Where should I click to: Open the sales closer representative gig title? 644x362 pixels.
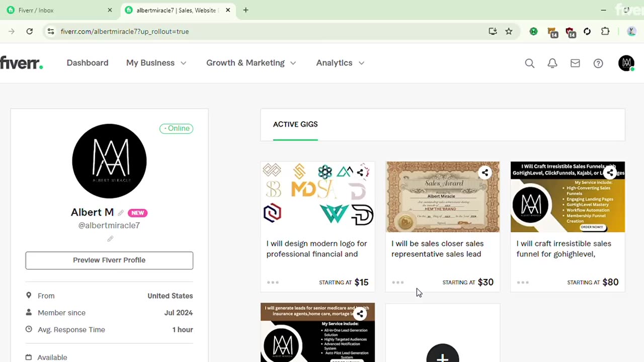coord(438,249)
